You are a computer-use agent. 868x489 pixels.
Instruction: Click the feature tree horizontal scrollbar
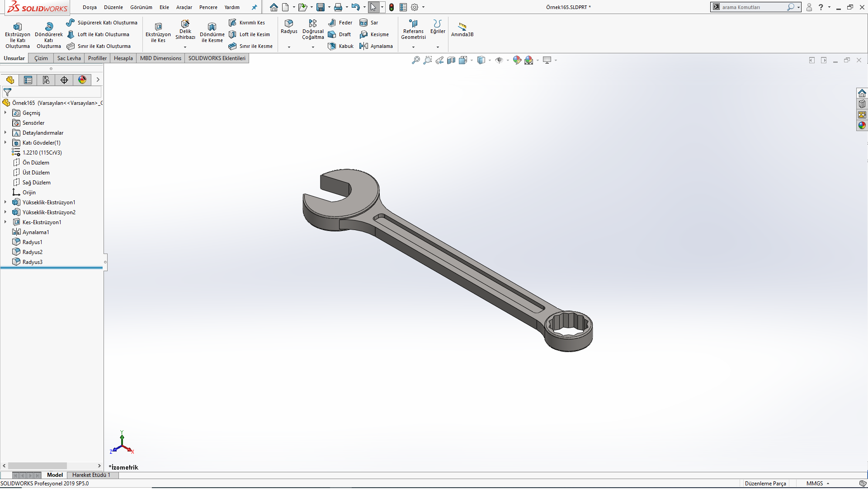[x=38, y=466]
